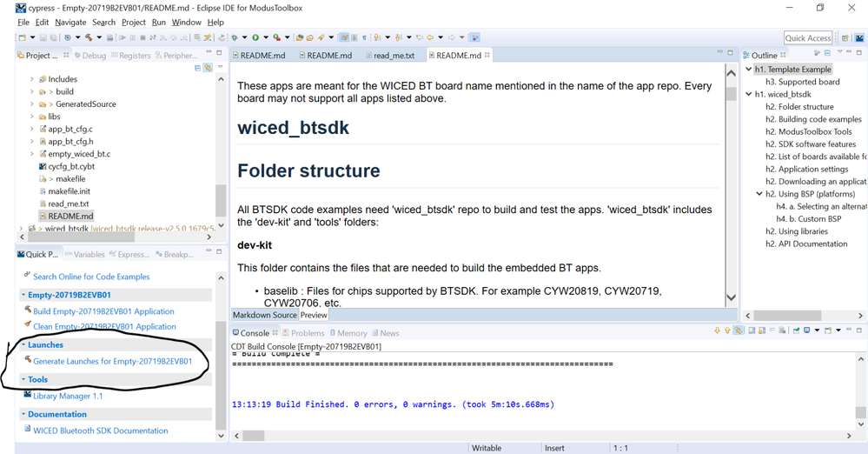Click Search Online for Code Examples link

pyautogui.click(x=91, y=277)
